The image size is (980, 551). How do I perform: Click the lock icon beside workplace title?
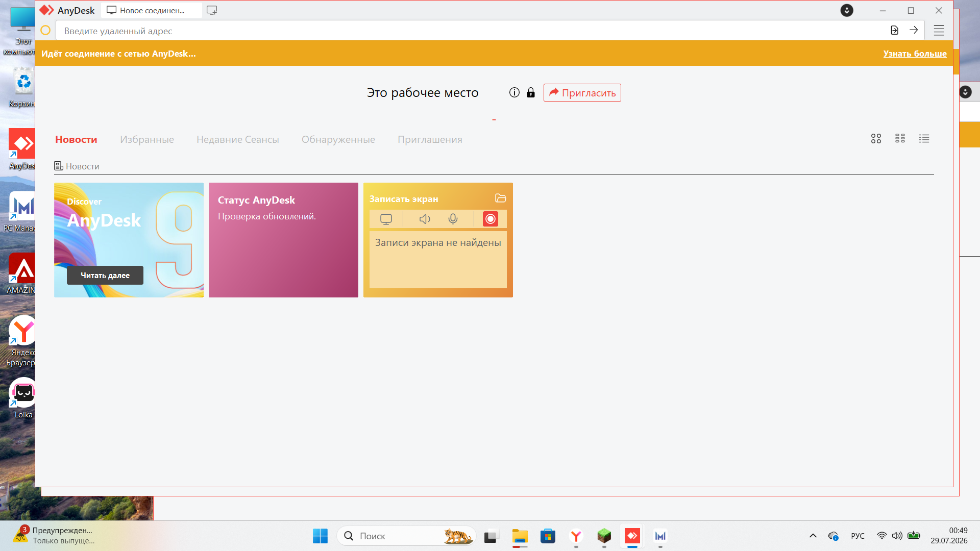(531, 92)
